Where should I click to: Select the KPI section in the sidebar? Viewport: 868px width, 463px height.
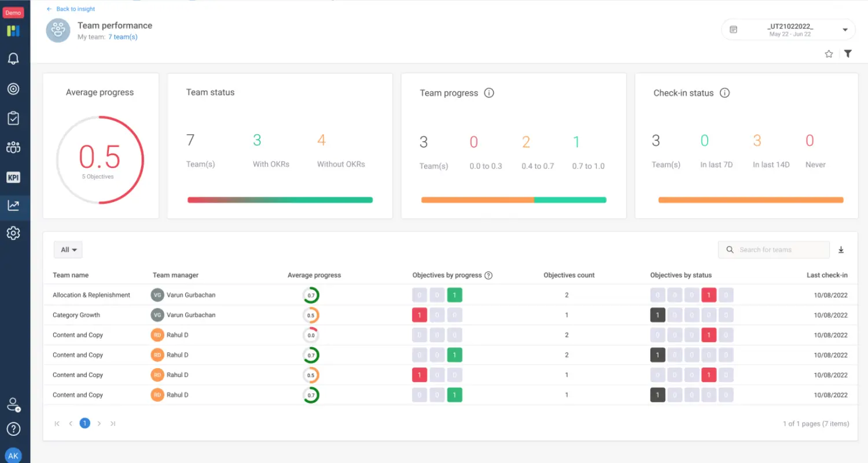click(x=14, y=177)
